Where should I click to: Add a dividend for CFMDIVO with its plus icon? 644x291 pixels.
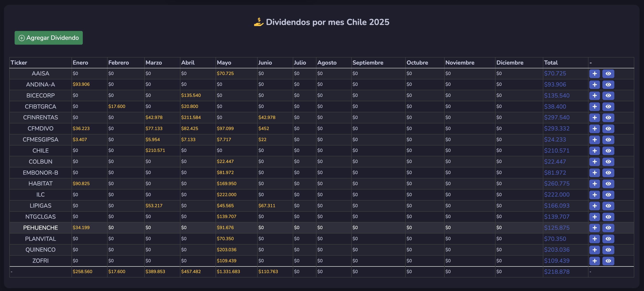tap(594, 129)
